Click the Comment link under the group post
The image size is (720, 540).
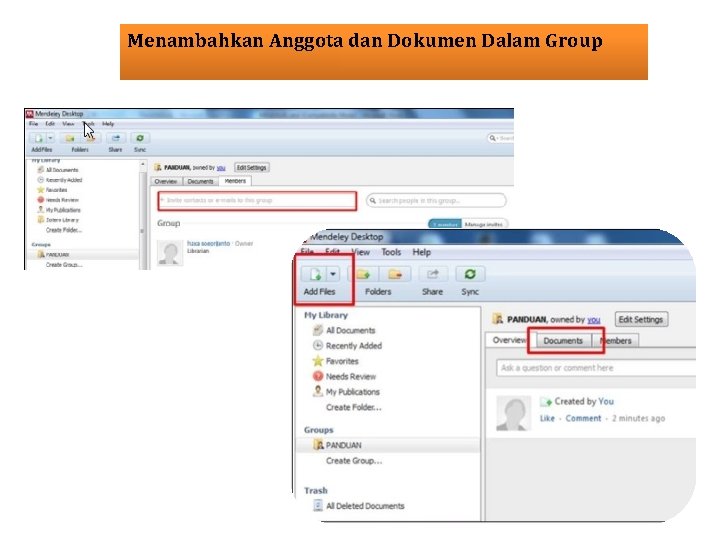[583, 418]
